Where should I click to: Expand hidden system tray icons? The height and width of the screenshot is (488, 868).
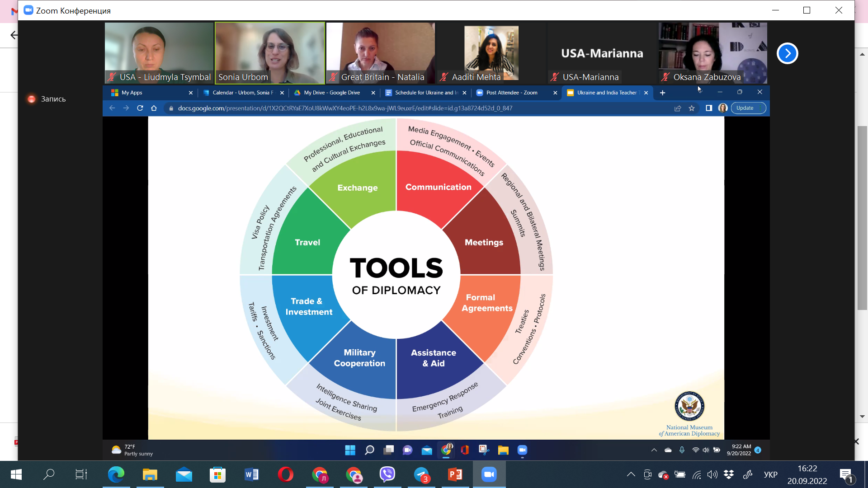tap(631, 474)
